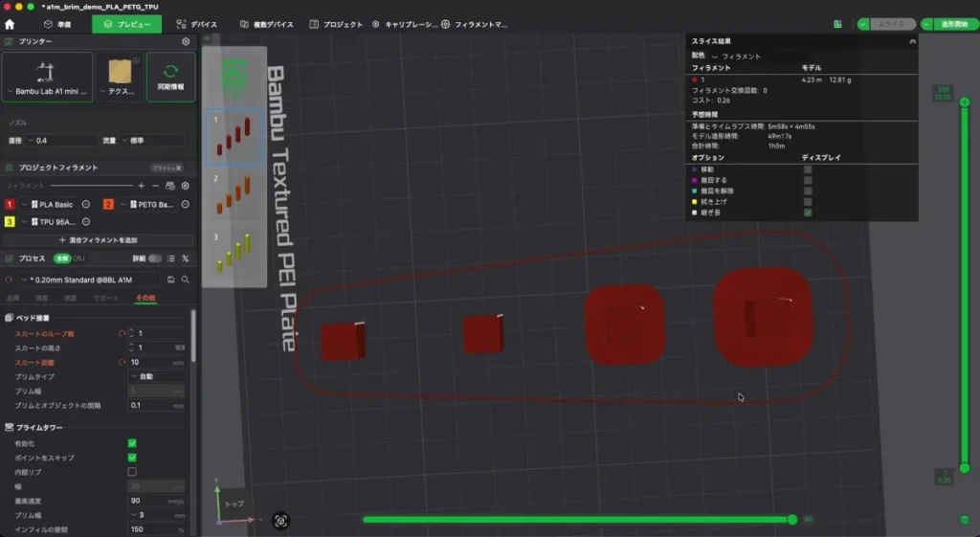Open the process settings list icon
Image resolution: width=980 pixels, height=537 pixels.
click(170, 258)
